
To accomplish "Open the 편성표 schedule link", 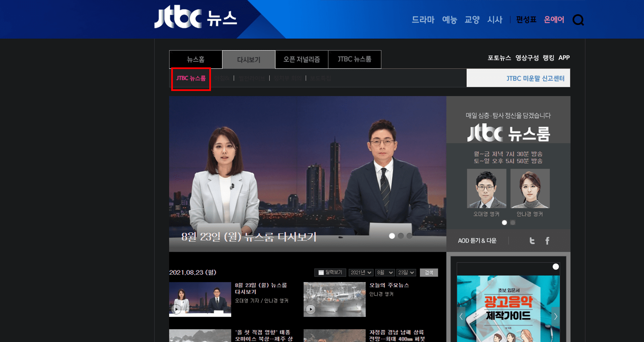I will pyautogui.click(x=526, y=20).
